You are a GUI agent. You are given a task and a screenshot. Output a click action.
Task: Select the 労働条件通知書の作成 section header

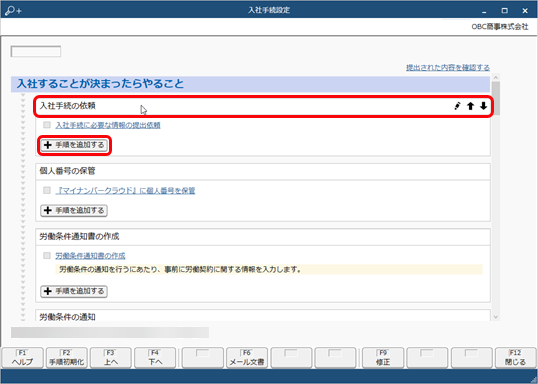[263, 237]
